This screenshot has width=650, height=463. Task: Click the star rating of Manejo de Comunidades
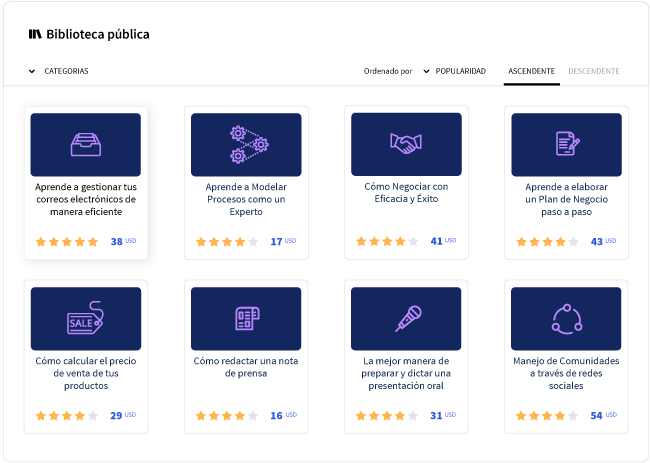pos(547,416)
